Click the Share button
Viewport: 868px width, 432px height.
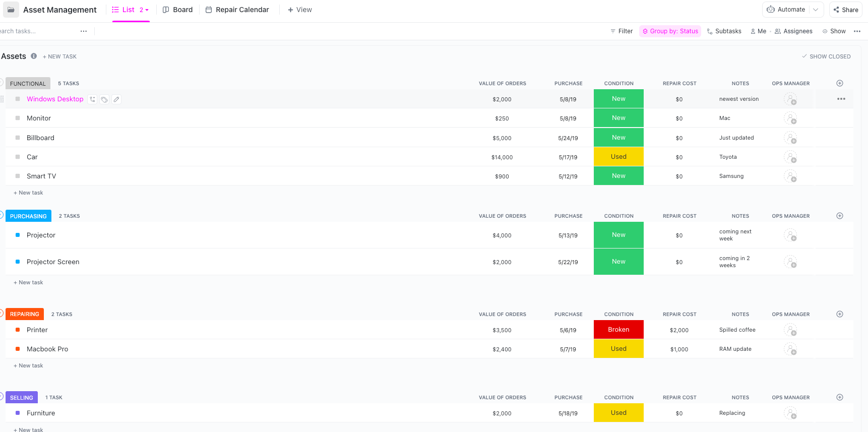[x=846, y=10]
